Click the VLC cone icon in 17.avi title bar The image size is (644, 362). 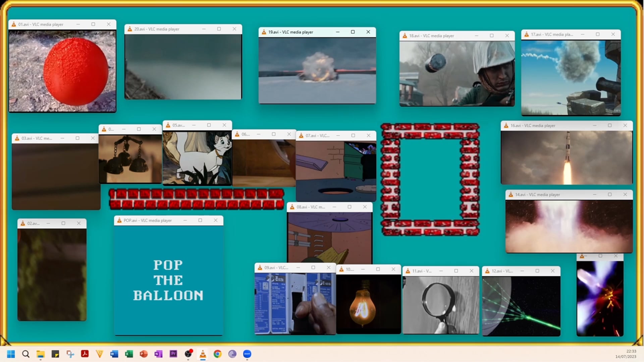[x=527, y=35]
